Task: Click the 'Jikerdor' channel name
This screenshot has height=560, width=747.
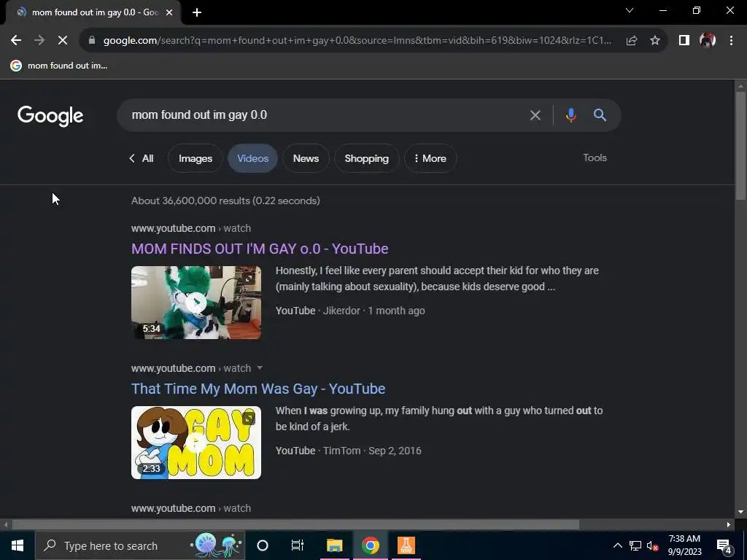Action: click(341, 311)
